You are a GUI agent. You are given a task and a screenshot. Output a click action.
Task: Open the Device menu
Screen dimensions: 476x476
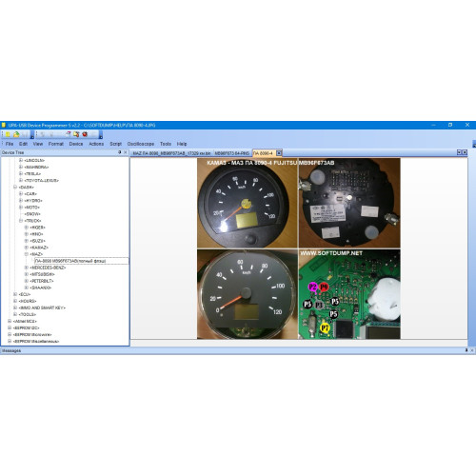coord(76,144)
